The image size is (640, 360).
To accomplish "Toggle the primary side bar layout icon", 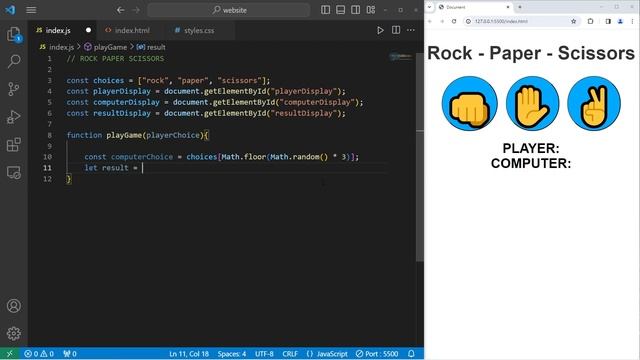I will 325,10.
